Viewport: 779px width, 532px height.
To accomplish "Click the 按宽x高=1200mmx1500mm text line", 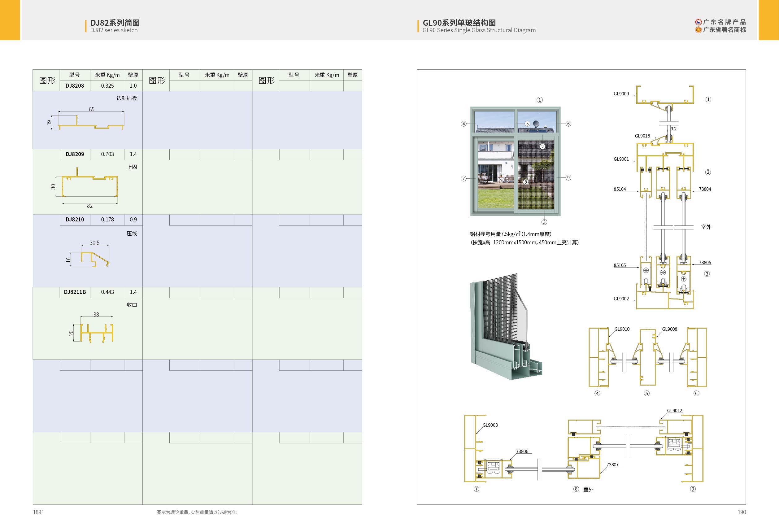I will pyautogui.click(x=524, y=242).
